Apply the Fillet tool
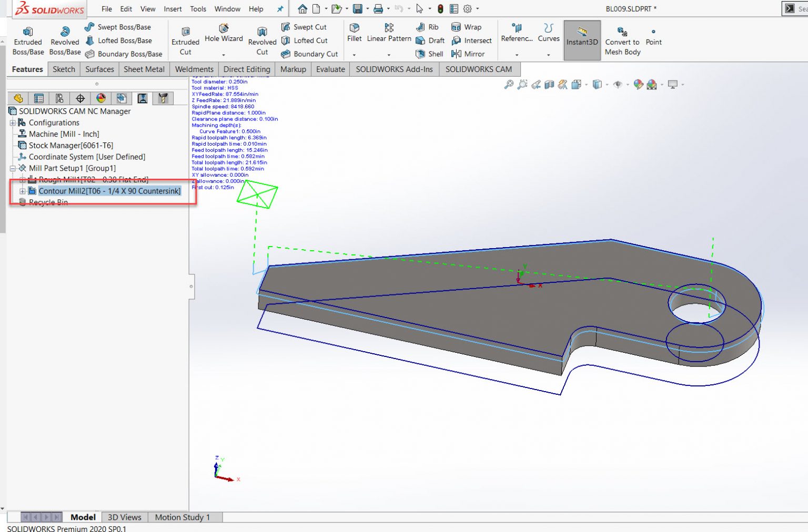This screenshot has height=532, width=808. (x=355, y=33)
